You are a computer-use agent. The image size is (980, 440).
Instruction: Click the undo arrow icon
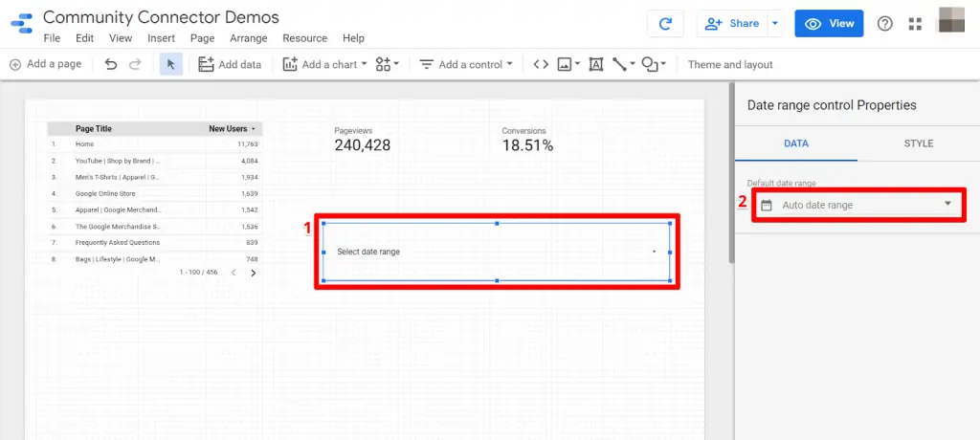click(x=111, y=64)
